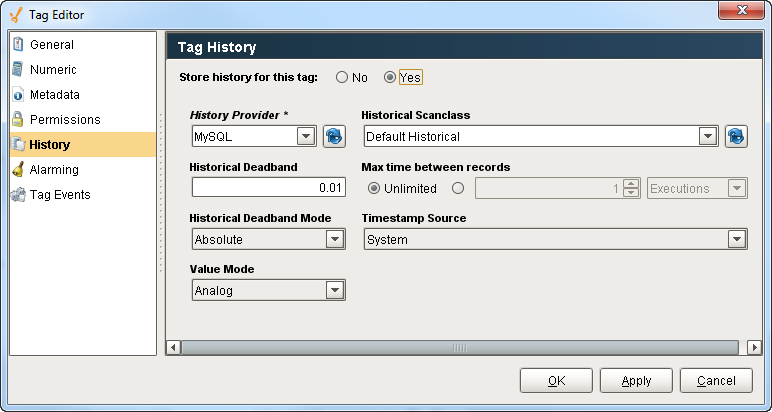Click the General page icon in sidebar

18,45
